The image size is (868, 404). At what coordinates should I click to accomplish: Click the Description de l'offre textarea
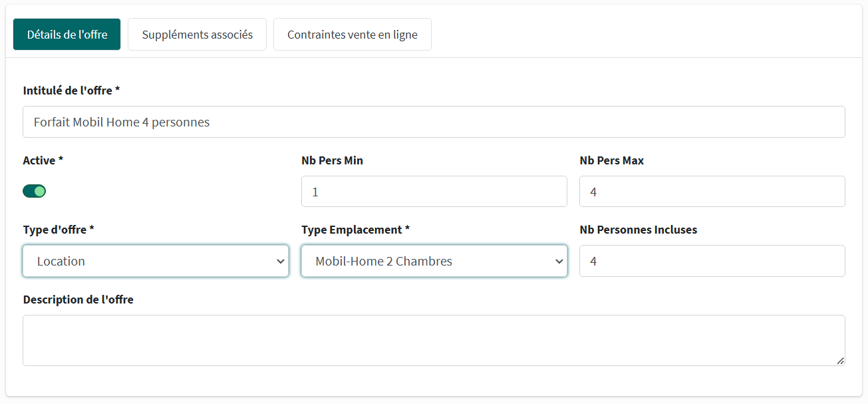coord(434,340)
